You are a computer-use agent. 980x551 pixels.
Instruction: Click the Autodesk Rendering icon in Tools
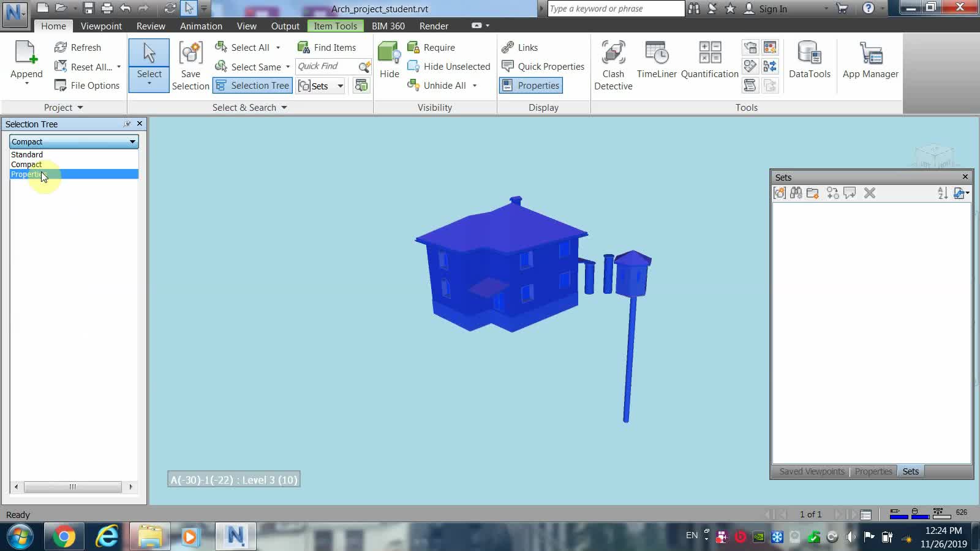[750, 47]
